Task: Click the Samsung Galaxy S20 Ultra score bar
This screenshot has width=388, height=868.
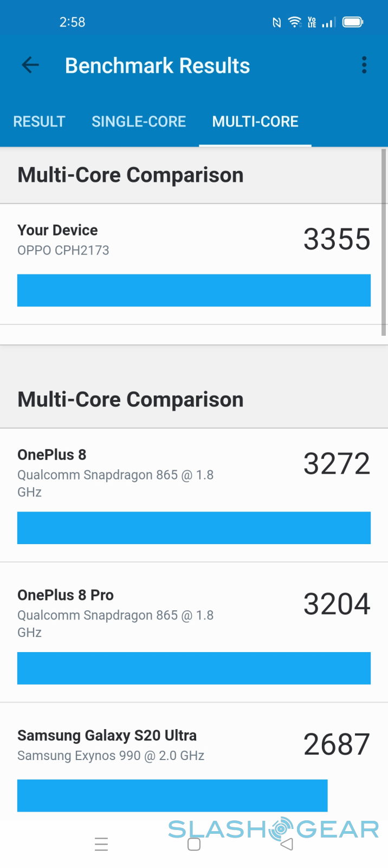Action: (172, 795)
